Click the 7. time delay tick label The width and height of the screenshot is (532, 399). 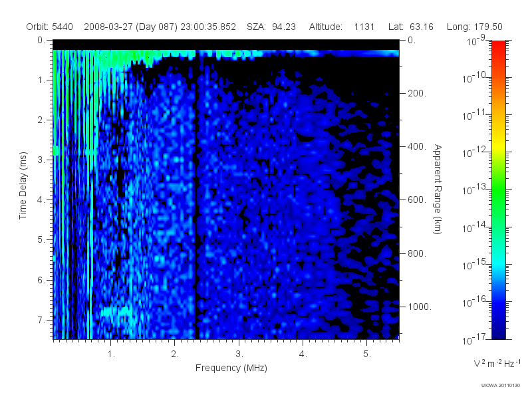(41, 320)
